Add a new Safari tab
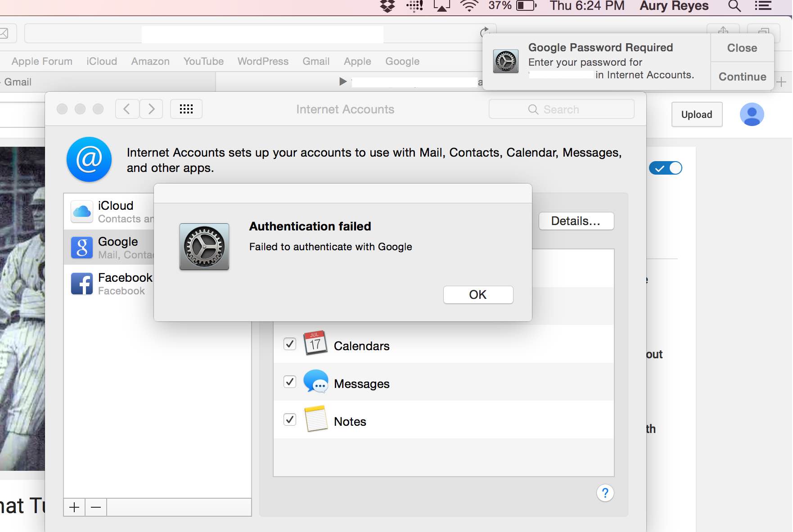This screenshot has height=532, width=793. [781, 82]
